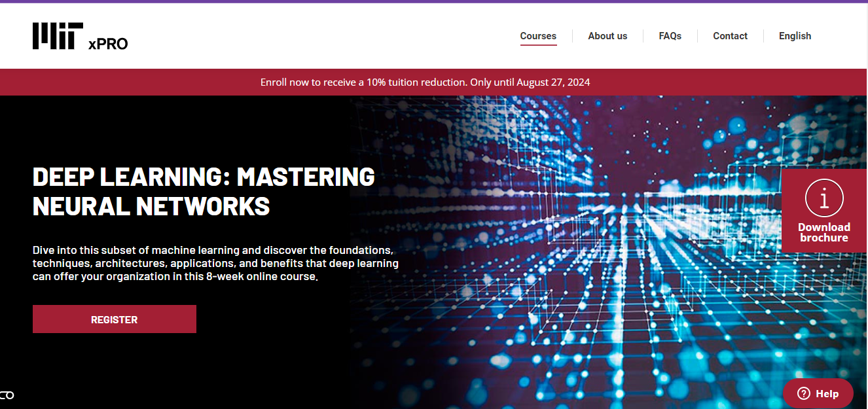Open the English language selector

click(x=795, y=36)
